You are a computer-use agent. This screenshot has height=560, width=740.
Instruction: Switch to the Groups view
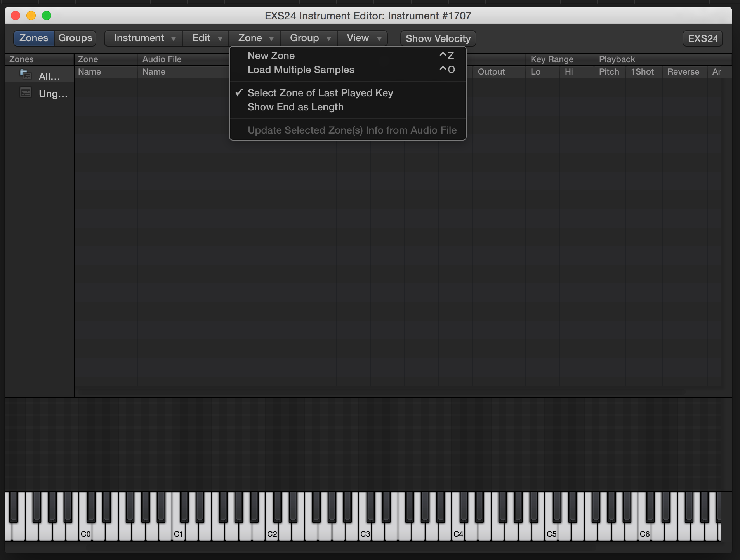[75, 38]
